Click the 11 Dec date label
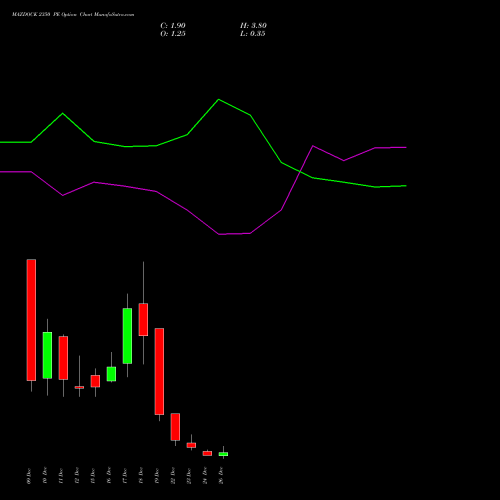This screenshot has height=500, width=500. (61, 476)
